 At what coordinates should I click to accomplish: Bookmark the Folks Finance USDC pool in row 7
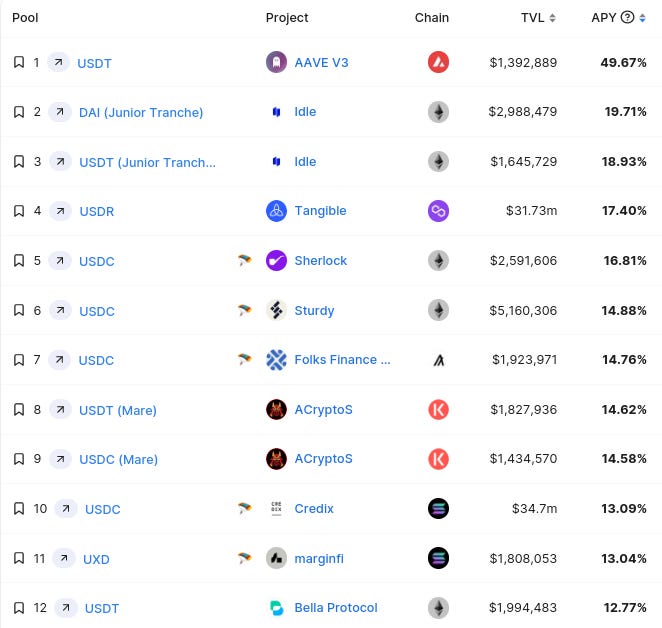19,360
